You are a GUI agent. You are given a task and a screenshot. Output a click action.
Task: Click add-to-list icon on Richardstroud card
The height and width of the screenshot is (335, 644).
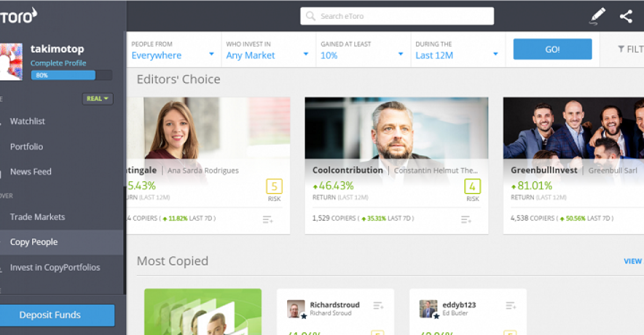(x=378, y=306)
